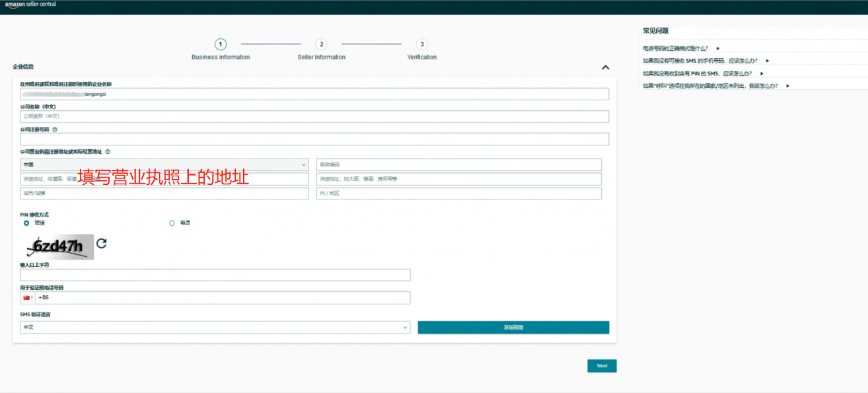This screenshot has width=868, height=393.
Task: Open the 中国 country dropdown
Action: pos(164,164)
